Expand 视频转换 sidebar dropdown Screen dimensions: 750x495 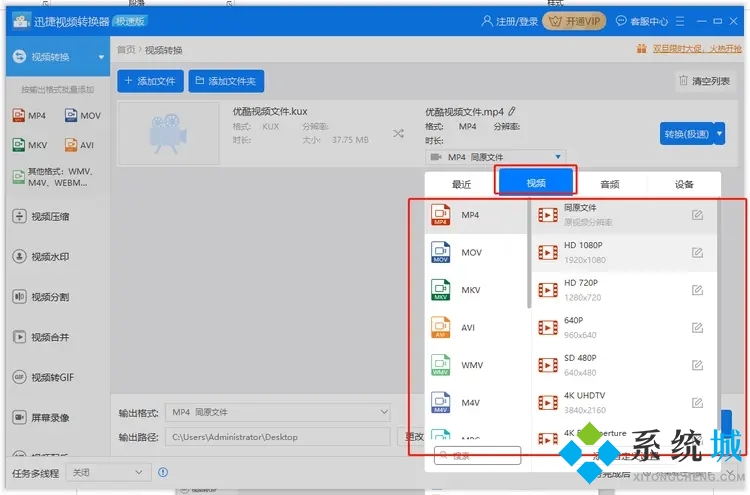click(101, 57)
